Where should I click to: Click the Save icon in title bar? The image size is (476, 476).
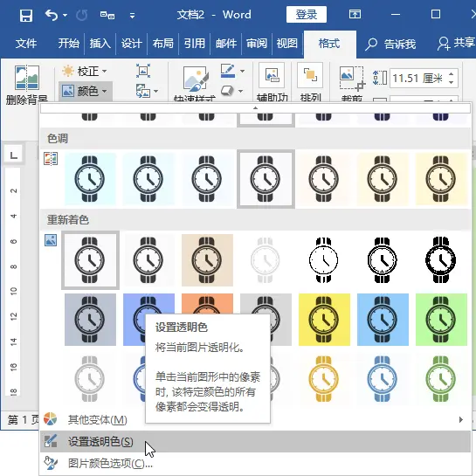(x=26, y=15)
